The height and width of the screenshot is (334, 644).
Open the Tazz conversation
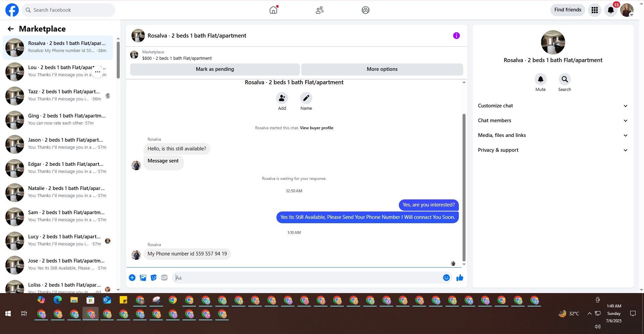click(x=58, y=96)
